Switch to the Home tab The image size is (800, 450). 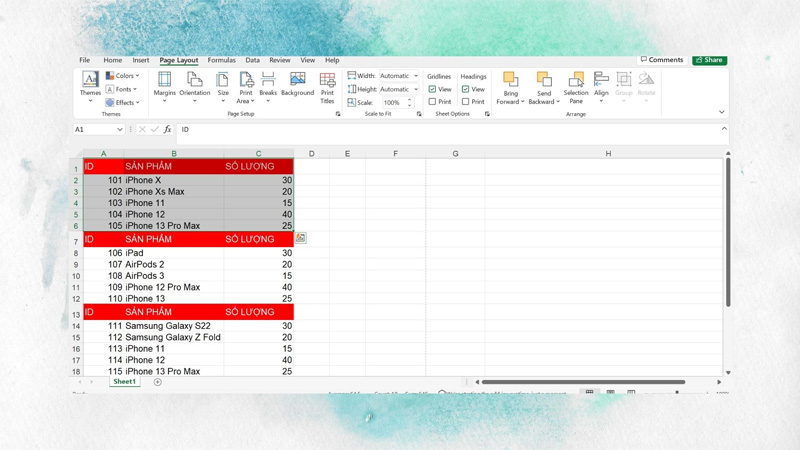(113, 60)
